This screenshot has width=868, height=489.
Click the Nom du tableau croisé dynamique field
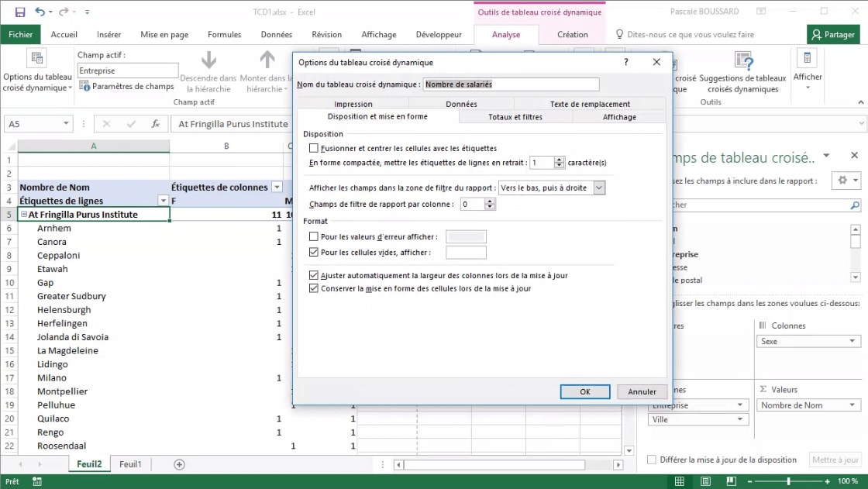click(x=511, y=84)
